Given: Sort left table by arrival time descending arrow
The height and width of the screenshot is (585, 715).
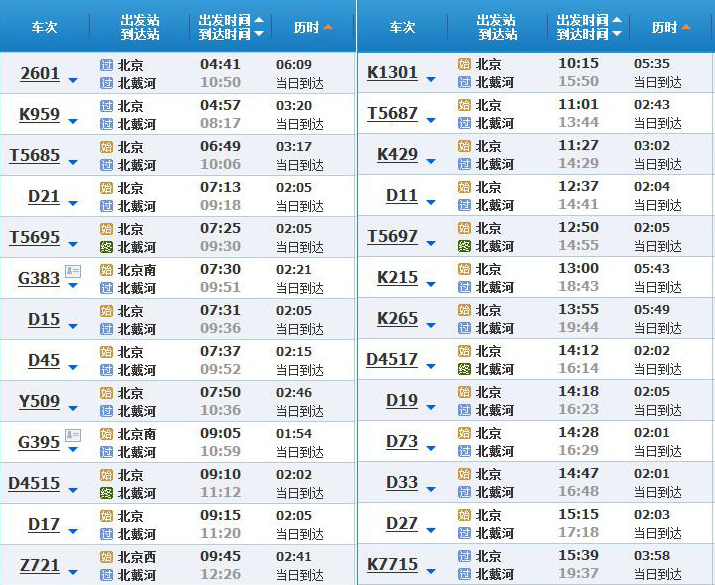Looking at the screenshot, I should 259,34.
